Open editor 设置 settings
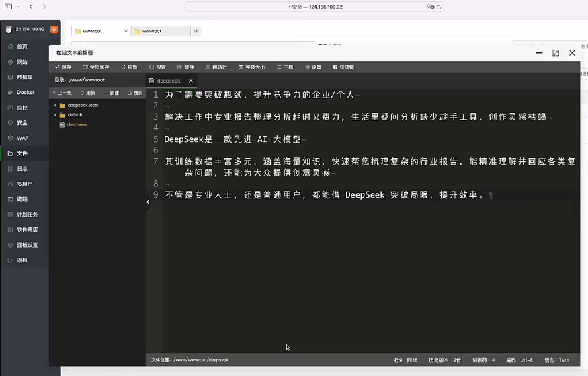This screenshot has width=588, height=376. [x=313, y=67]
